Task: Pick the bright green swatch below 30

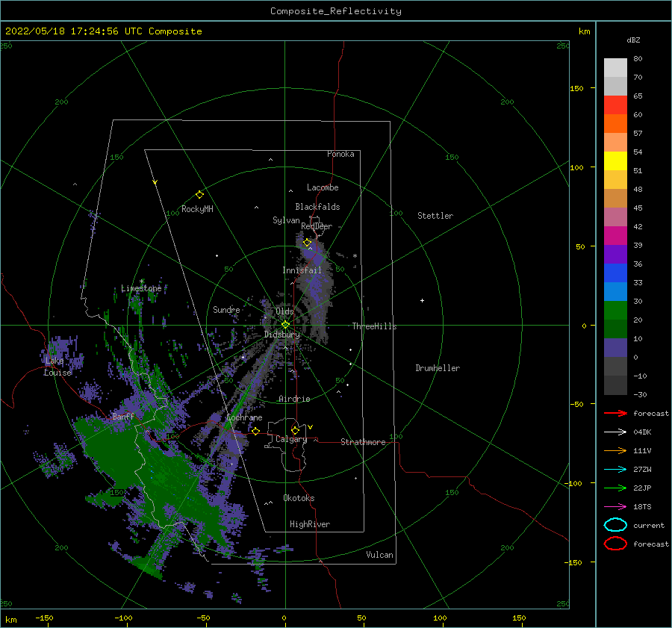Action: tap(615, 310)
